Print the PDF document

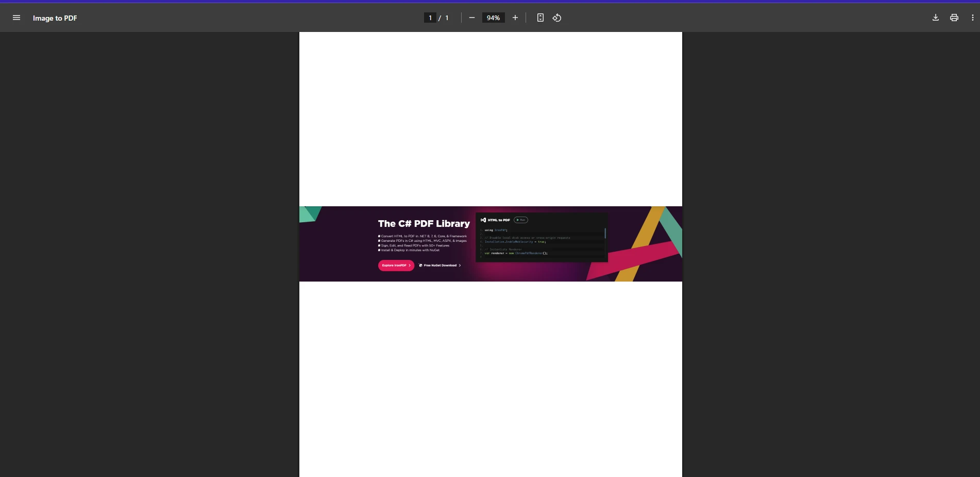954,18
